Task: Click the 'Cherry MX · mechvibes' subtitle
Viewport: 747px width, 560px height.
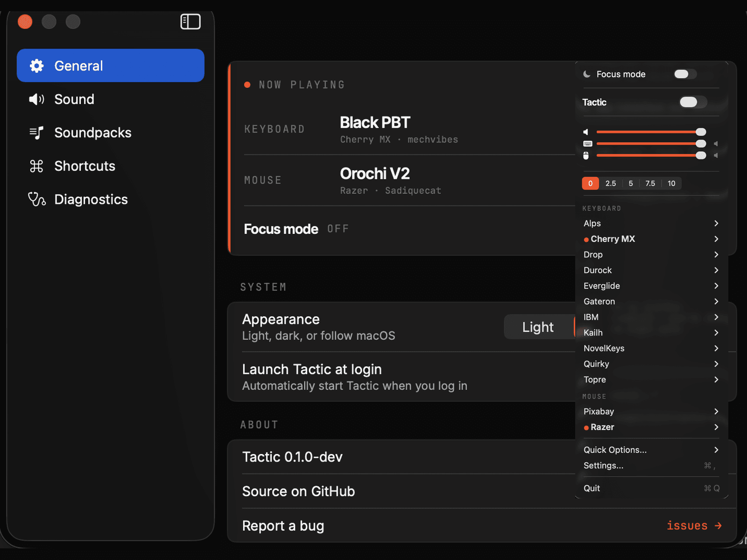Action: pos(399,140)
